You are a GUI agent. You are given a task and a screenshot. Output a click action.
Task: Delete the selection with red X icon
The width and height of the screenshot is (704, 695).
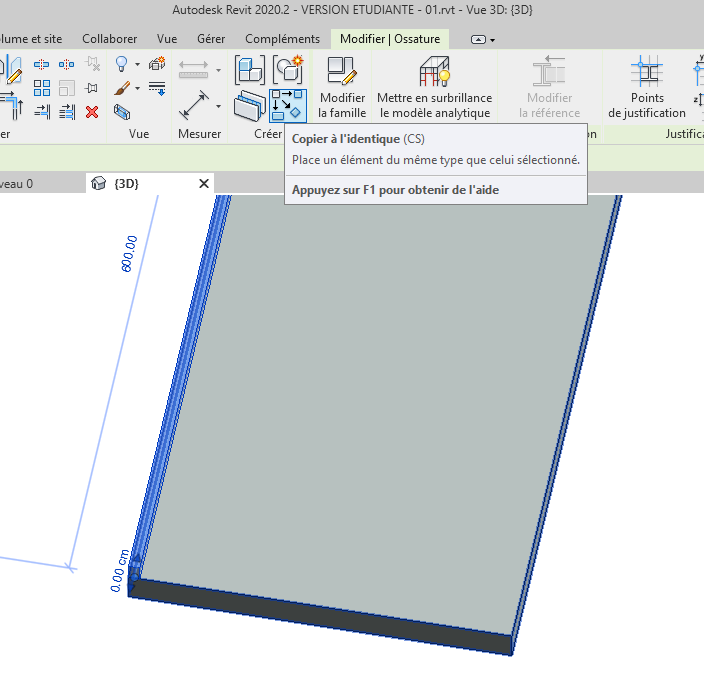point(92,112)
